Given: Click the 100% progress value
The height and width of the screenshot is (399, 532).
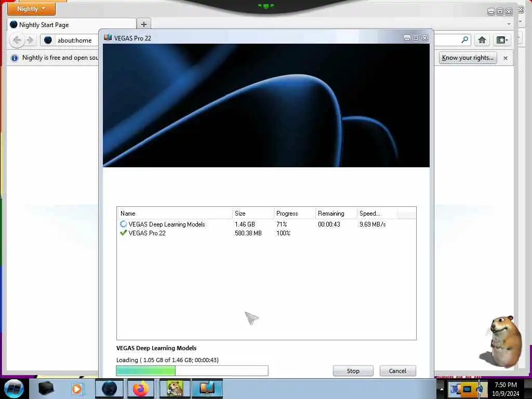Looking at the screenshot, I should (x=283, y=233).
